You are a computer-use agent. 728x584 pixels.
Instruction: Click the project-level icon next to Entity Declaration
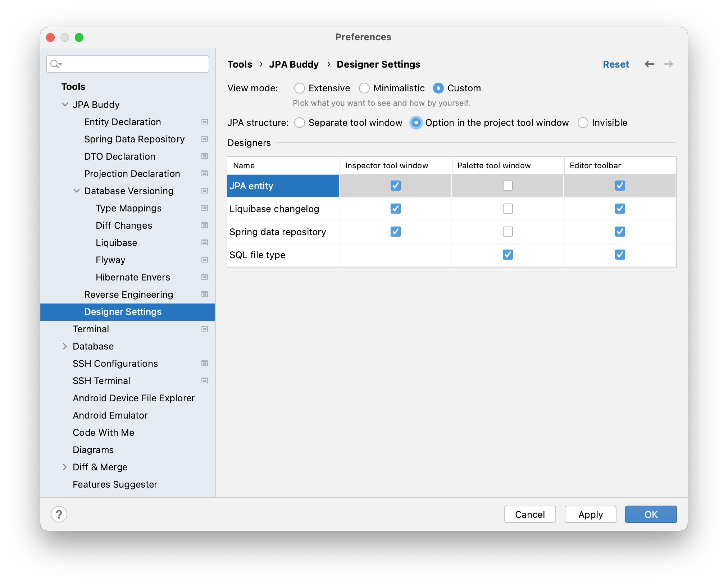(x=205, y=122)
